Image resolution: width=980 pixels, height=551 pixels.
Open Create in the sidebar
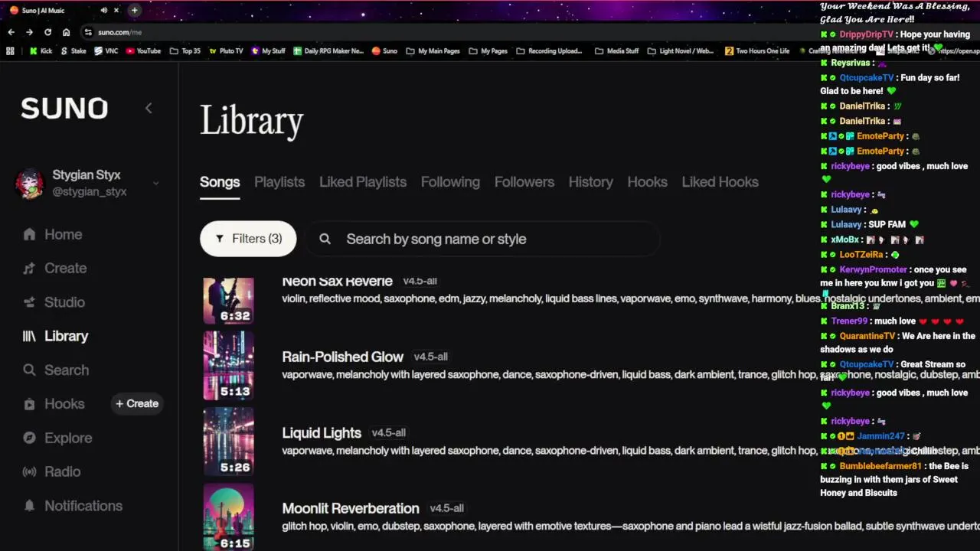click(54, 269)
